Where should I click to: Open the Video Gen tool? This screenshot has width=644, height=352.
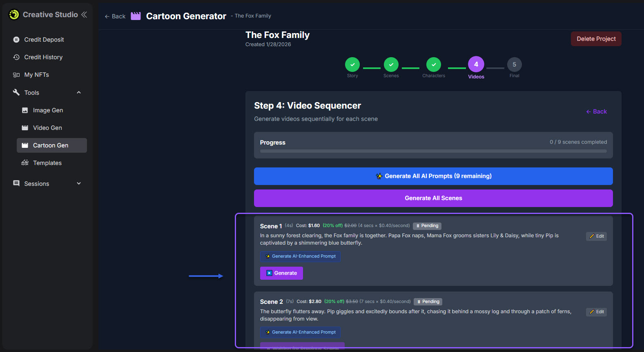pyautogui.click(x=47, y=128)
